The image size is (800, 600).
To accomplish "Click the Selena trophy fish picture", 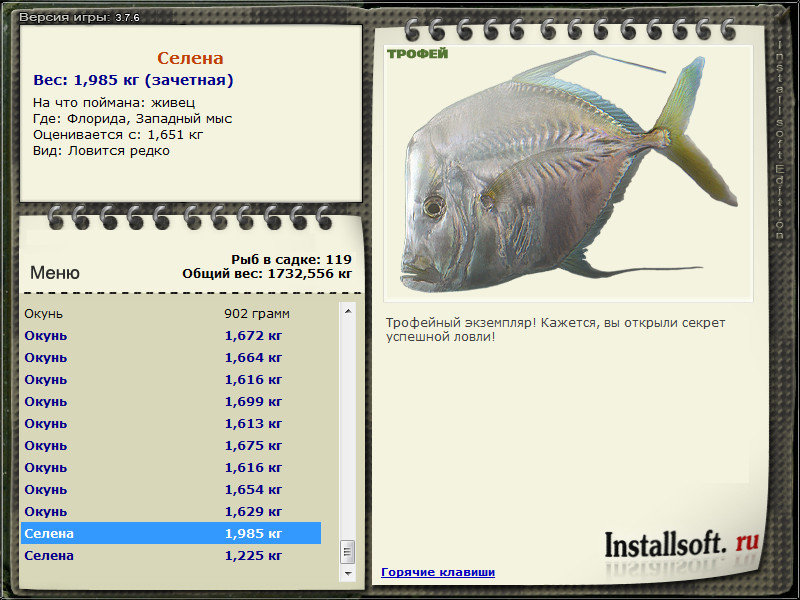I will tap(568, 173).
